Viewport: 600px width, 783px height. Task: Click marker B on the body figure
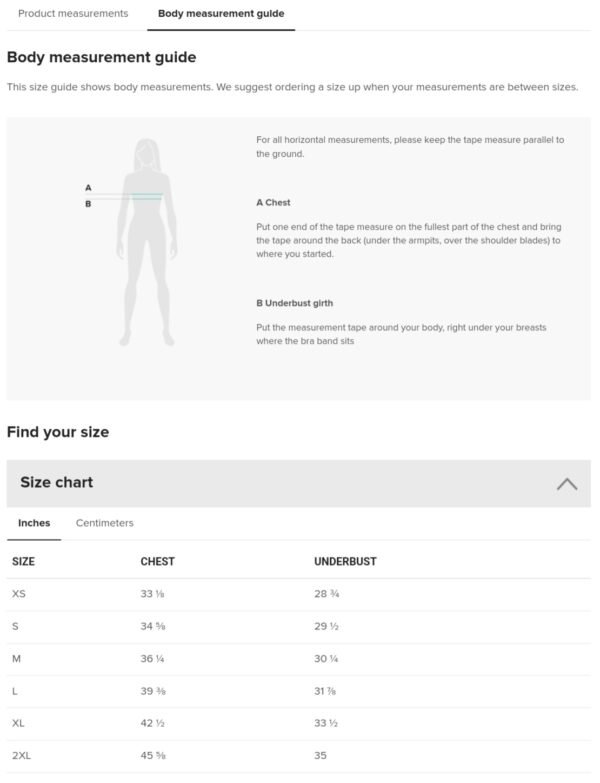point(88,203)
